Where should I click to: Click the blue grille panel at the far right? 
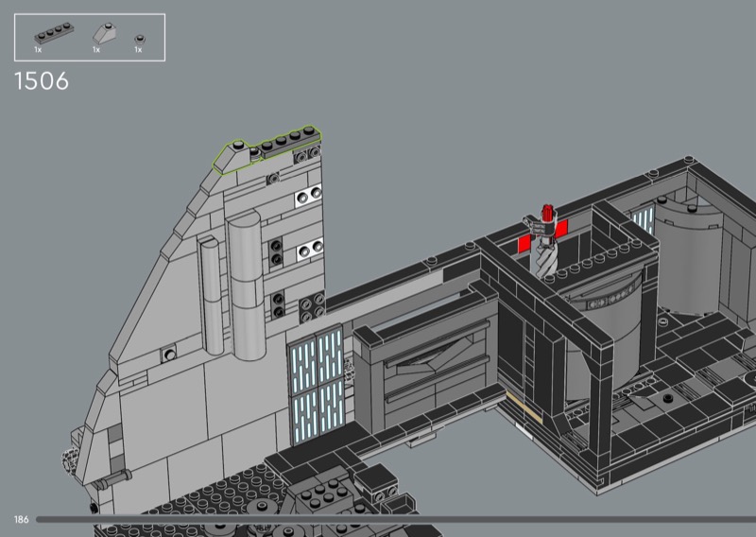[x=644, y=220]
